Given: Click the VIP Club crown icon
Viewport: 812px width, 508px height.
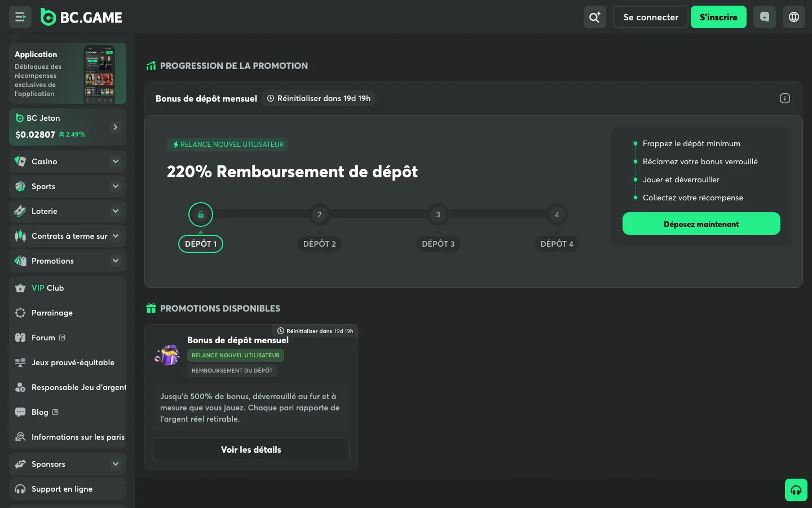Looking at the screenshot, I should [x=20, y=288].
